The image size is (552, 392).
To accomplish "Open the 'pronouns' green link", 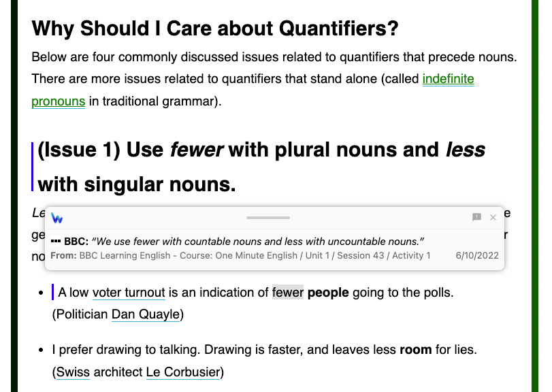I will 59,102.
